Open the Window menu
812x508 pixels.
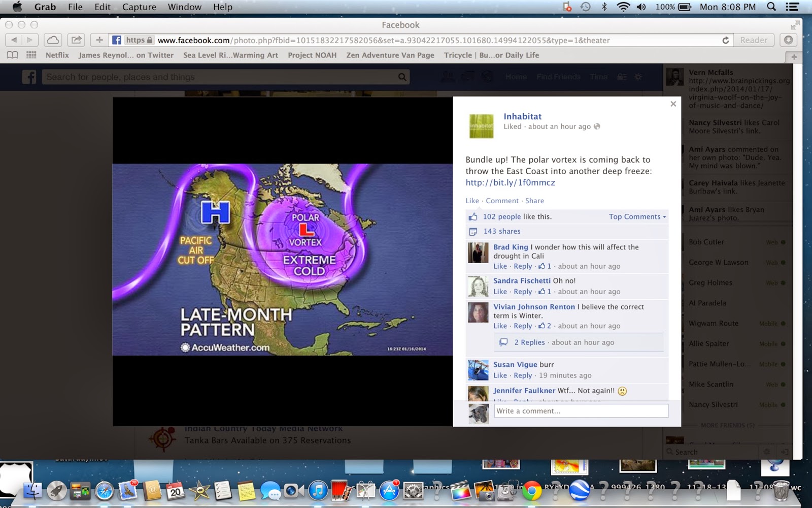185,7
